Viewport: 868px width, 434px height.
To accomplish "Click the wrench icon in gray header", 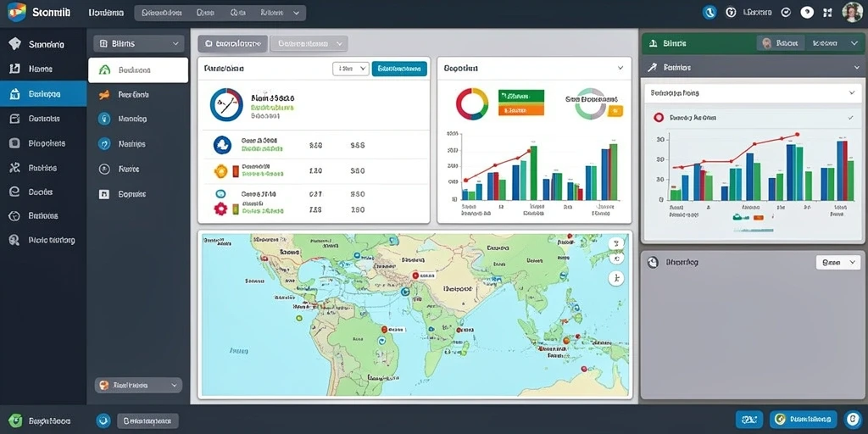I will 652,67.
